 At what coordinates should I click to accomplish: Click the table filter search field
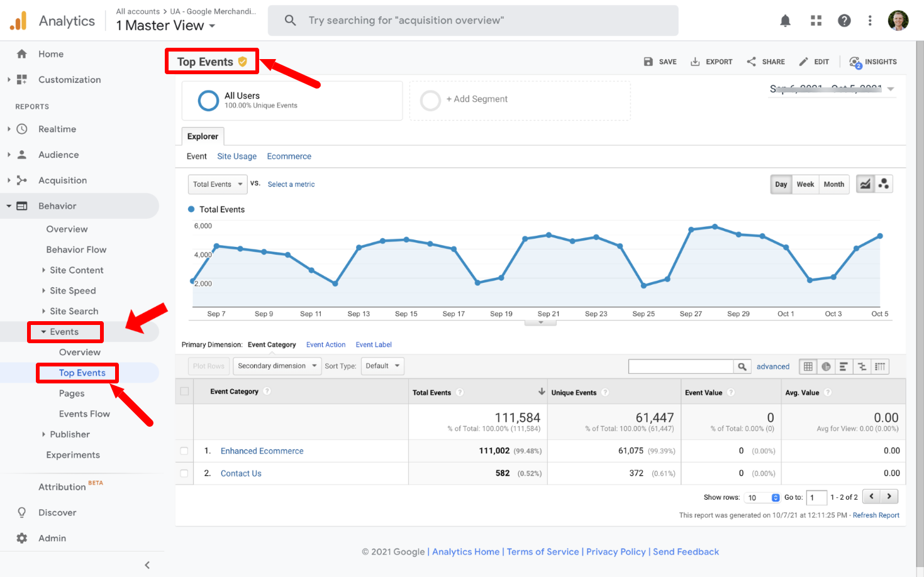click(681, 366)
